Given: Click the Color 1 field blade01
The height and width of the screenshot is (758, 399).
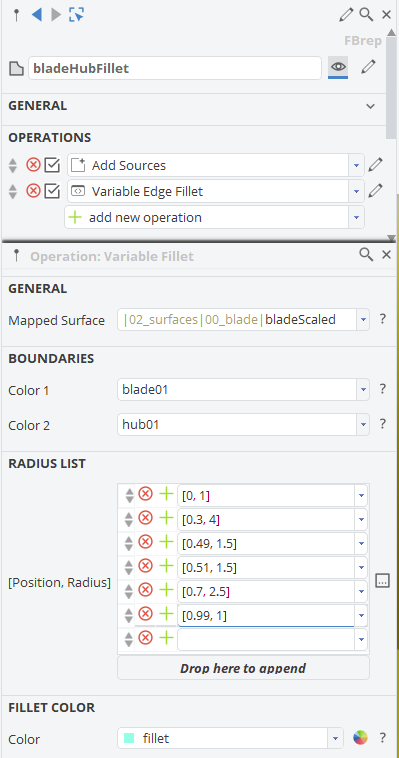Looking at the screenshot, I should (237, 389).
